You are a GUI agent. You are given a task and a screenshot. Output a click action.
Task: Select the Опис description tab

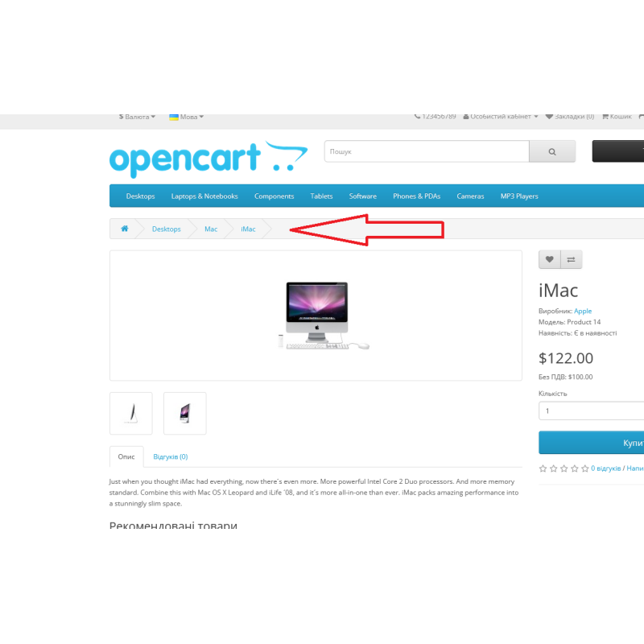pyautogui.click(x=126, y=456)
